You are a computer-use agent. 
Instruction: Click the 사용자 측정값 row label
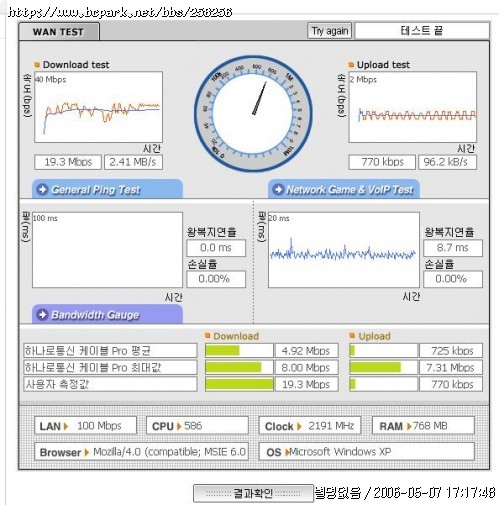[110, 384]
